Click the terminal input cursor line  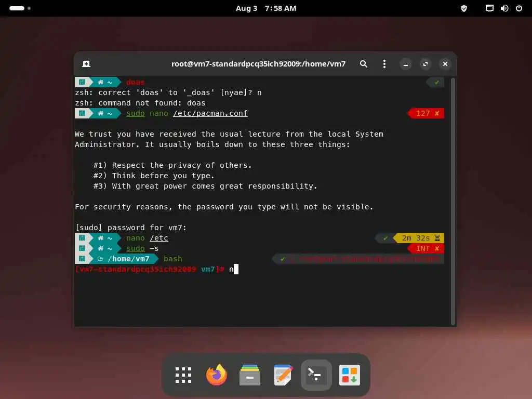(x=157, y=270)
